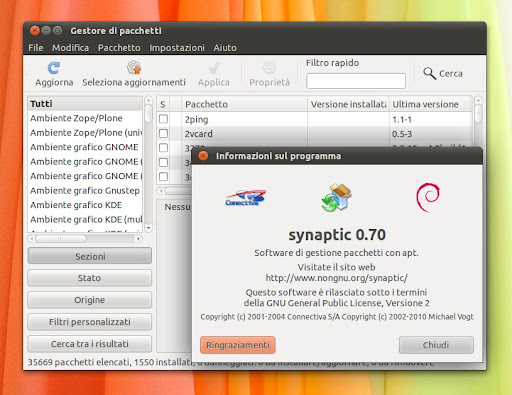Click the Filtri personalizzati button

[x=90, y=322]
